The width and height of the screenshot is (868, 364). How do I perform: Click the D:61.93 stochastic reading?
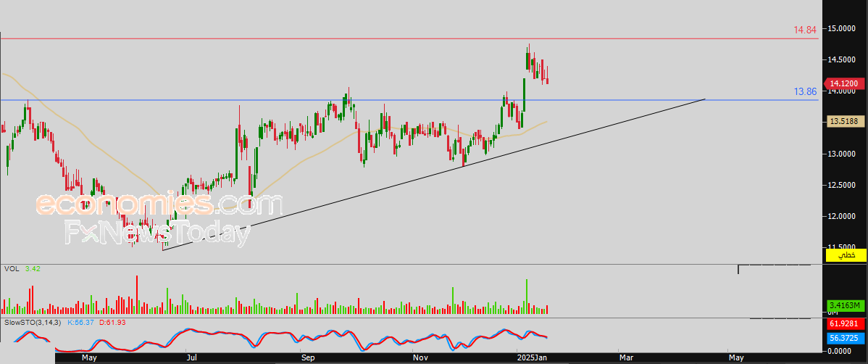click(x=113, y=322)
